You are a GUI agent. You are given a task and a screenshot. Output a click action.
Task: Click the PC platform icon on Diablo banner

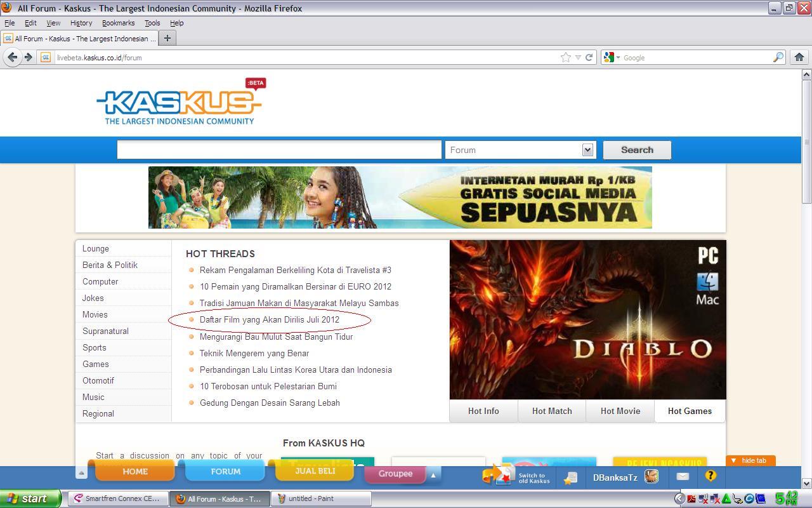[708, 256]
